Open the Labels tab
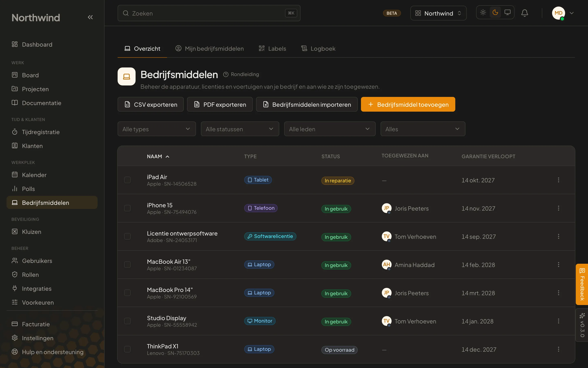The image size is (588, 368). point(272,49)
